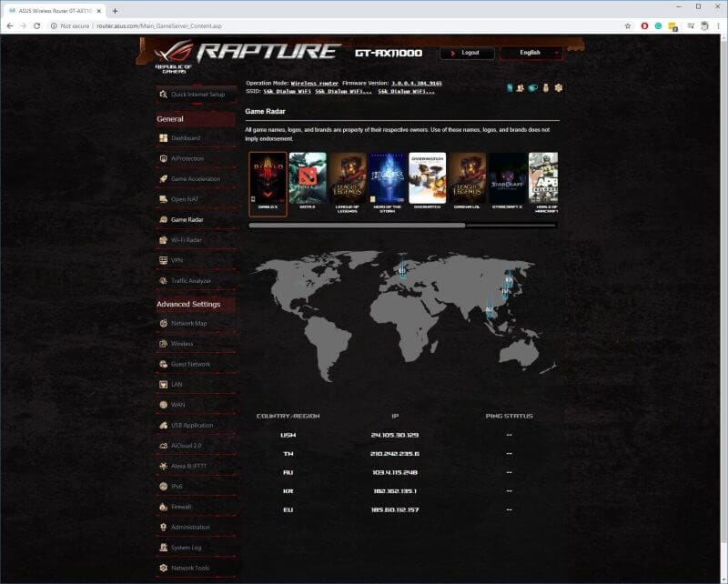The height and width of the screenshot is (584, 728).
Task: Select the ASUS Wireless Router browser tab
Action: pos(53,10)
